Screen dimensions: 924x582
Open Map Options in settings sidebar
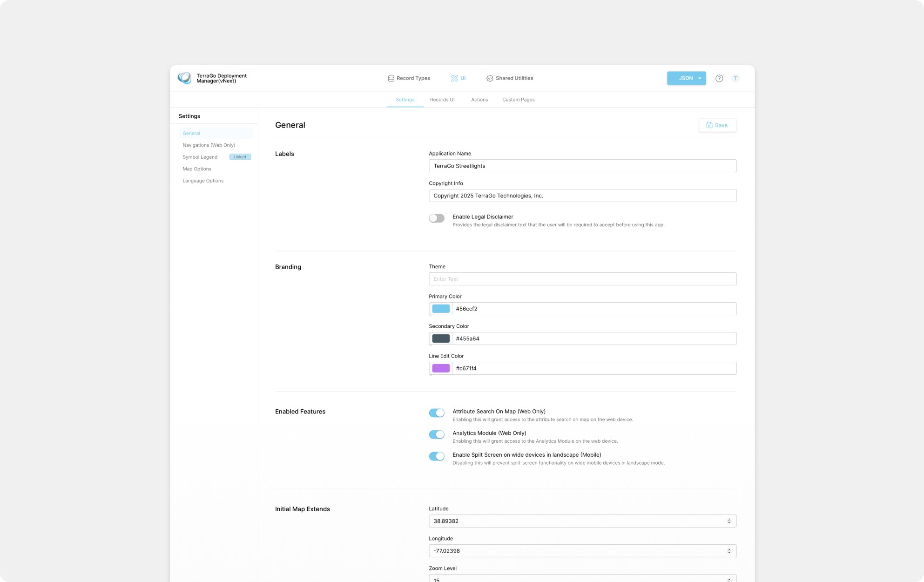point(197,169)
